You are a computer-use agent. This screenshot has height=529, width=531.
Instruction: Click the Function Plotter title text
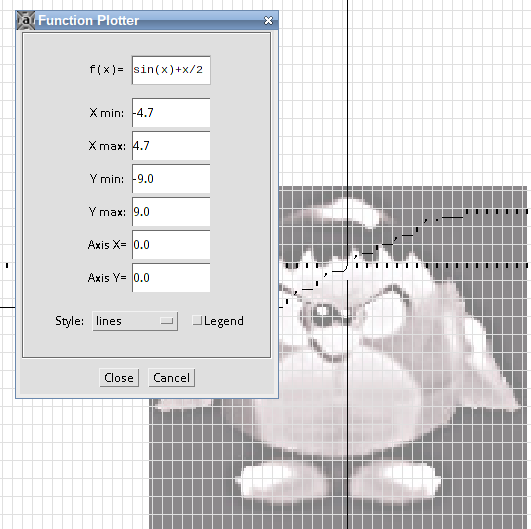tap(88, 21)
